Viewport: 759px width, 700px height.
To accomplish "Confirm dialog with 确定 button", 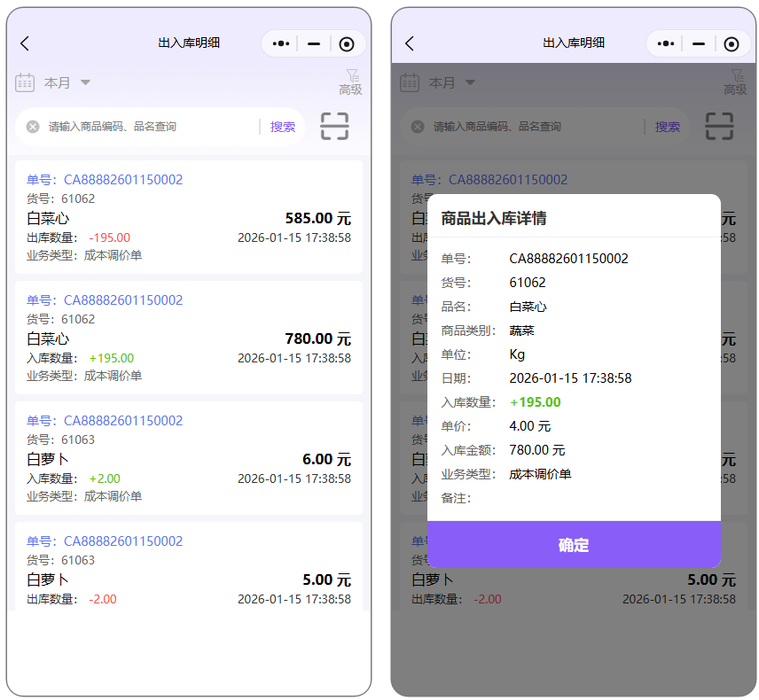I will [x=574, y=545].
